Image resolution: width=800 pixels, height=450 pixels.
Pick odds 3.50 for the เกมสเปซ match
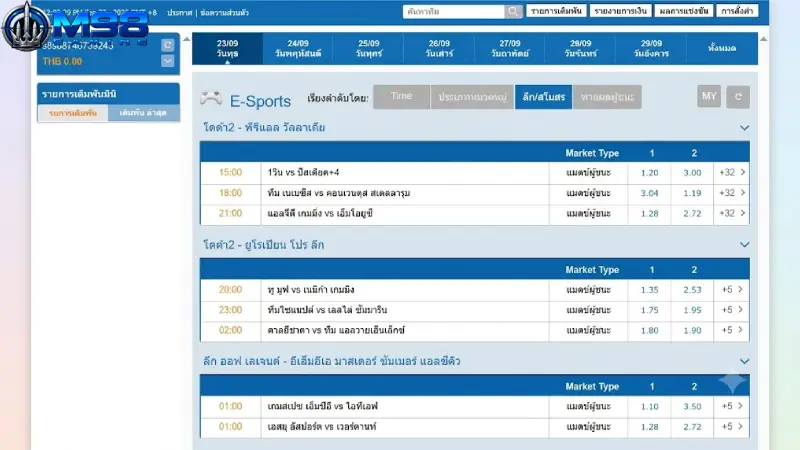tap(692, 406)
